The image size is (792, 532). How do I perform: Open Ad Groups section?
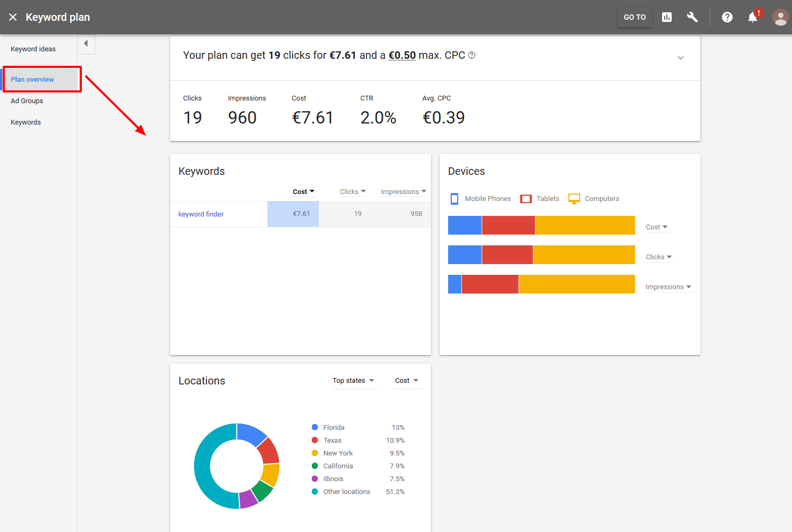27,101
